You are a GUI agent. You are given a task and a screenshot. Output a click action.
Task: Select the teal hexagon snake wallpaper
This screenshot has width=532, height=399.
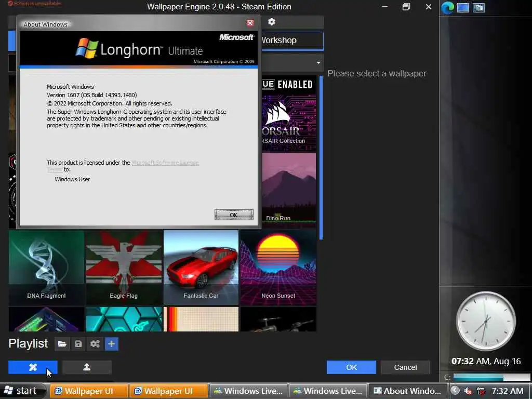[124, 320]
